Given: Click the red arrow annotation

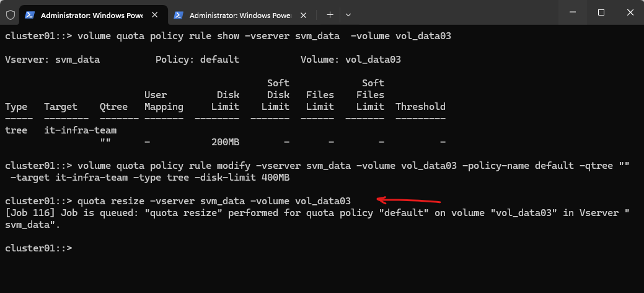Looking at the screenshot, I should [x=409, y=200].
